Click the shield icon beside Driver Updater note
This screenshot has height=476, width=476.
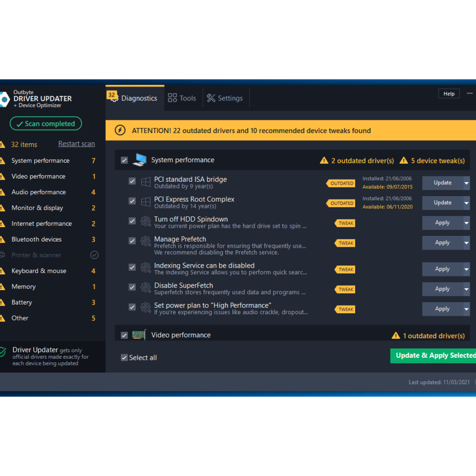(3, 352)
